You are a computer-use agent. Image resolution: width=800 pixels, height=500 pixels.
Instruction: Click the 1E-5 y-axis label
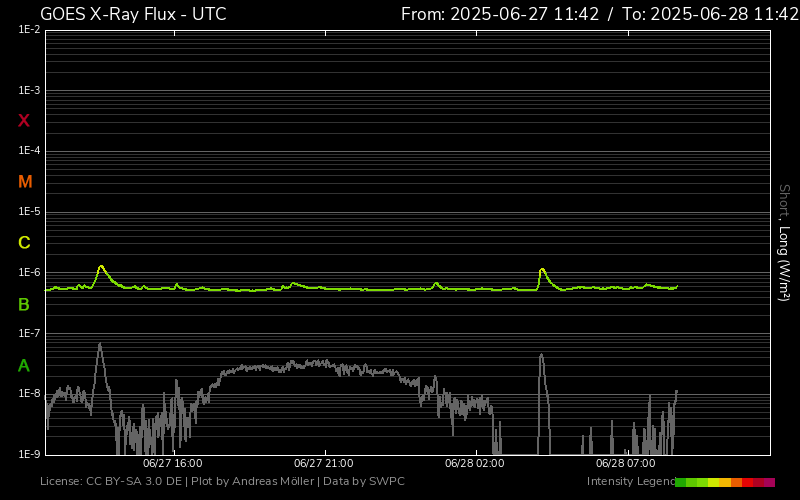click(x=29, y=212)
